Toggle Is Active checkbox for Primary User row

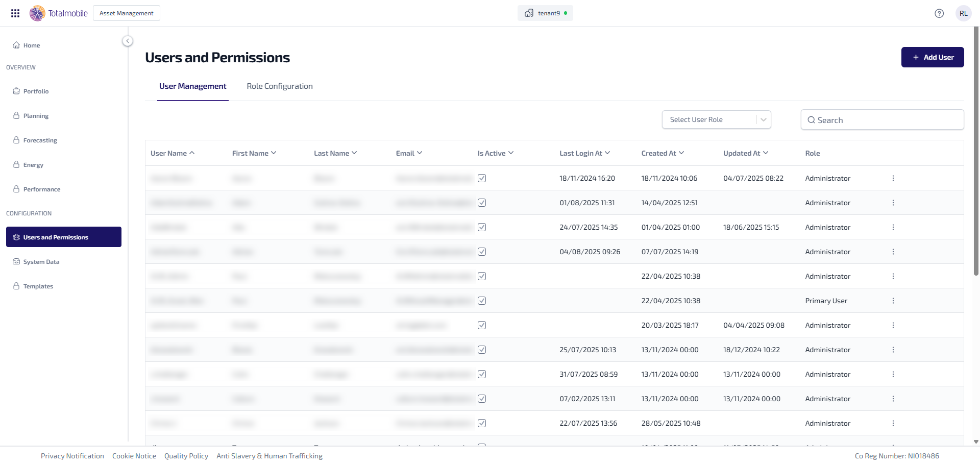pos(481,301)
